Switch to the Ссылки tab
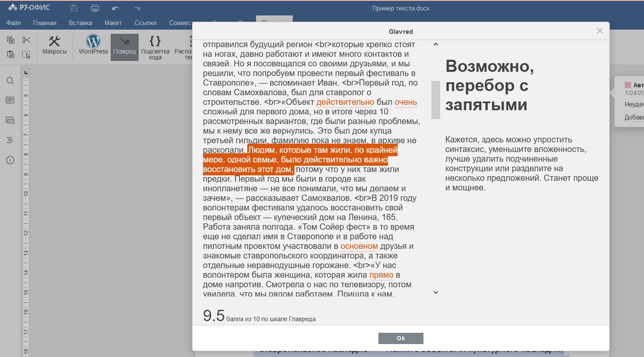644x357 pixels. click(146, 23)
